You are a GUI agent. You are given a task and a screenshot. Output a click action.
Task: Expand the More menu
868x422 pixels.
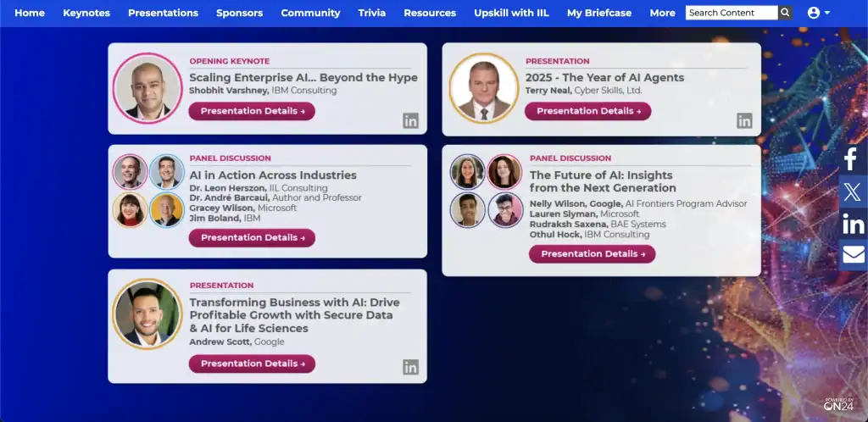click(x=663, y=13)
